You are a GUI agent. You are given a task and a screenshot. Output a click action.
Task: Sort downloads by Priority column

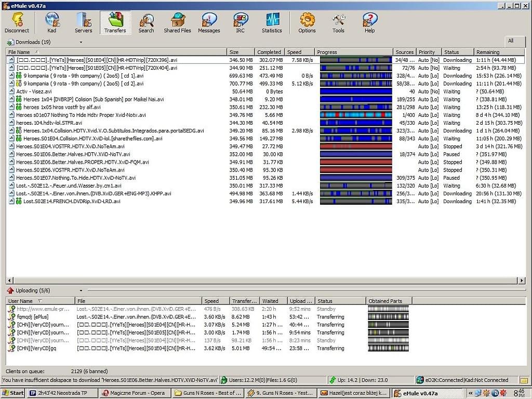pyautogui.click(x=429, y=52)
